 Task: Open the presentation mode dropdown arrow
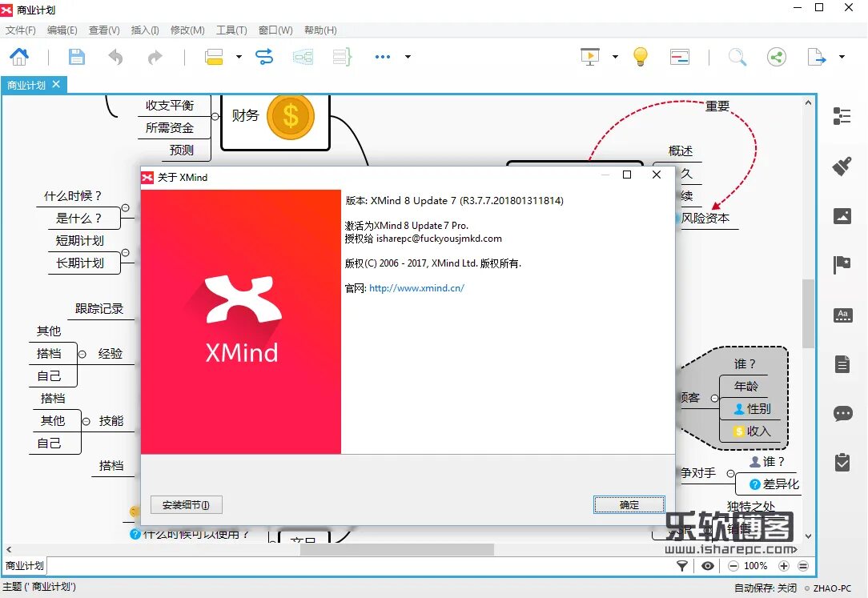(615, 56)
